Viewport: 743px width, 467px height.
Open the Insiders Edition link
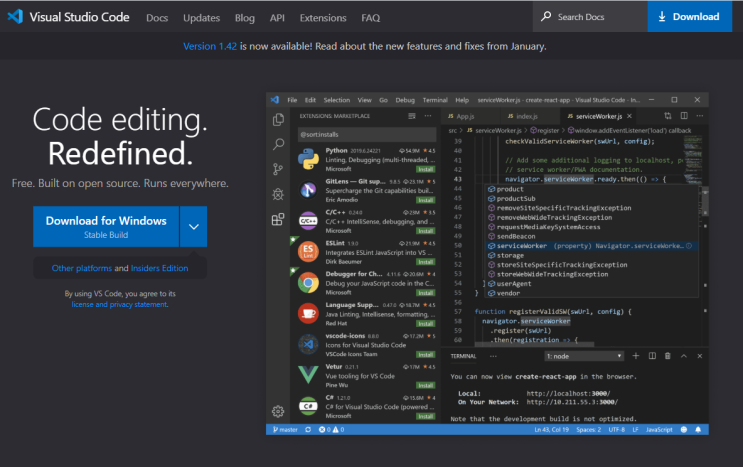pyautogui.click(x=159, y=268)
